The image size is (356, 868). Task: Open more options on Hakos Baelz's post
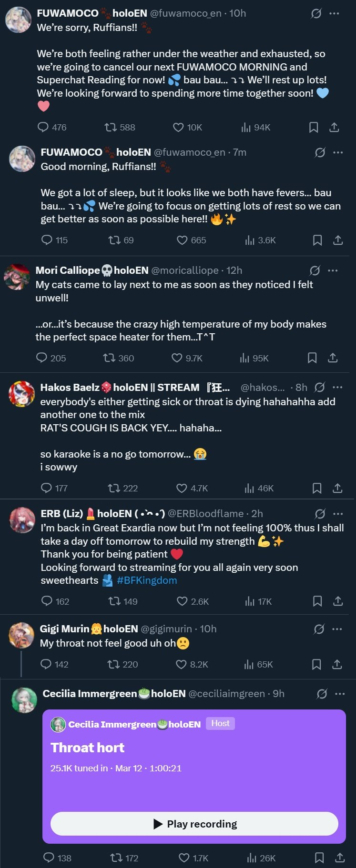(x=337, y=387)
